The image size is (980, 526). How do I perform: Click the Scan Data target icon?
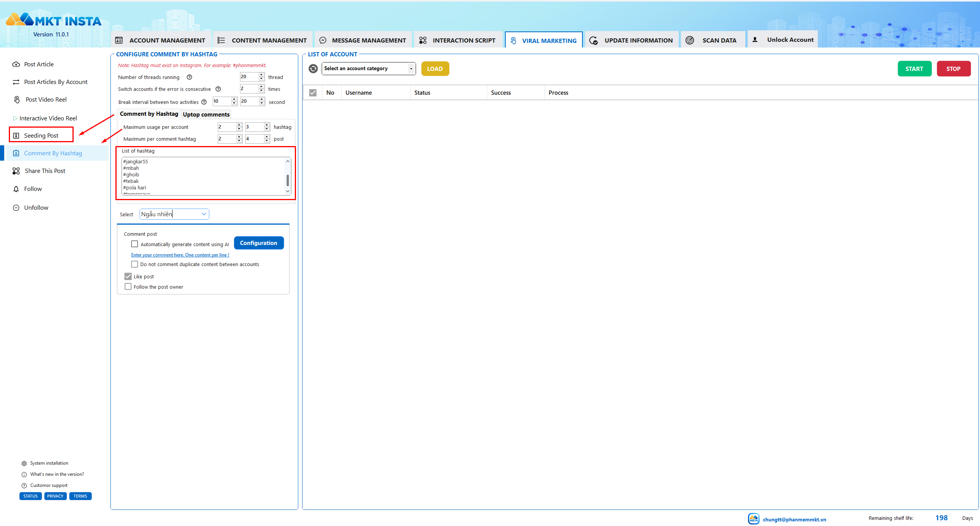(x=690, y=40)
